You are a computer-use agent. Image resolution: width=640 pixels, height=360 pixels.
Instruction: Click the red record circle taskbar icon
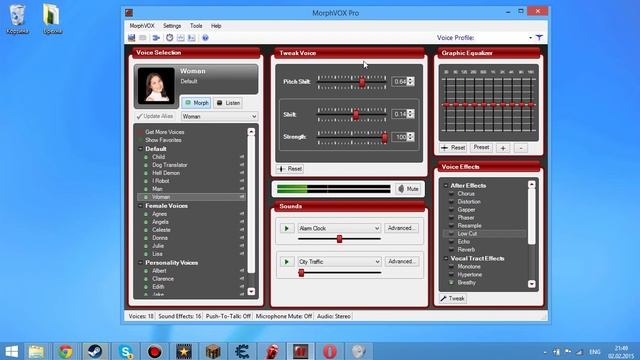click(x=155, y=351)
